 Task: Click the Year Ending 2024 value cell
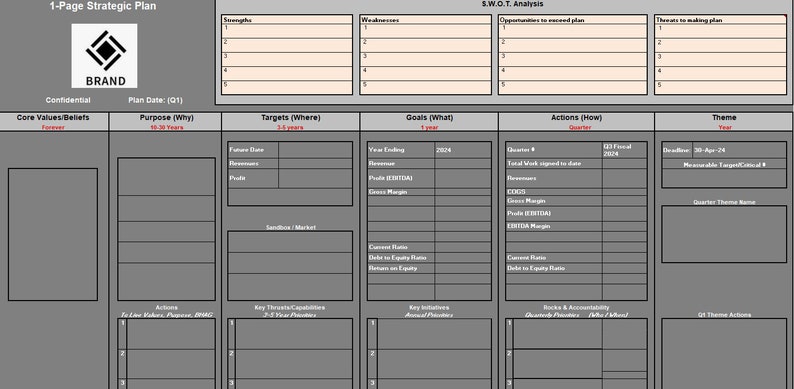click(x=462, y=150)
